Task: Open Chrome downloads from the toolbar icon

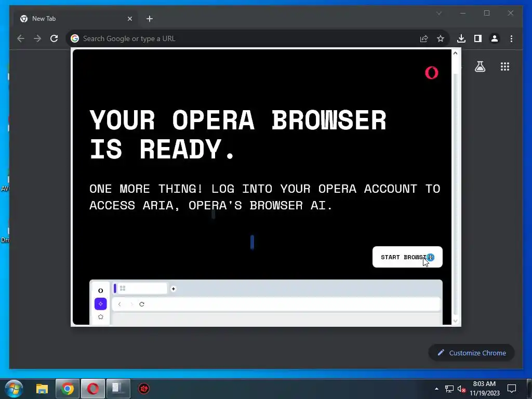Action: [461, 38]
